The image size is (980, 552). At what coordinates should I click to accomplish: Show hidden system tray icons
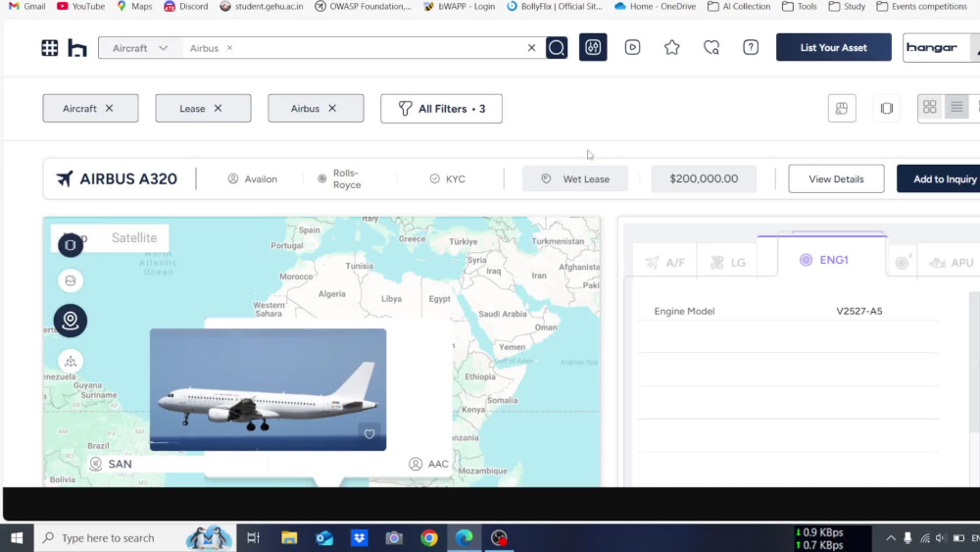click(891, 537)
